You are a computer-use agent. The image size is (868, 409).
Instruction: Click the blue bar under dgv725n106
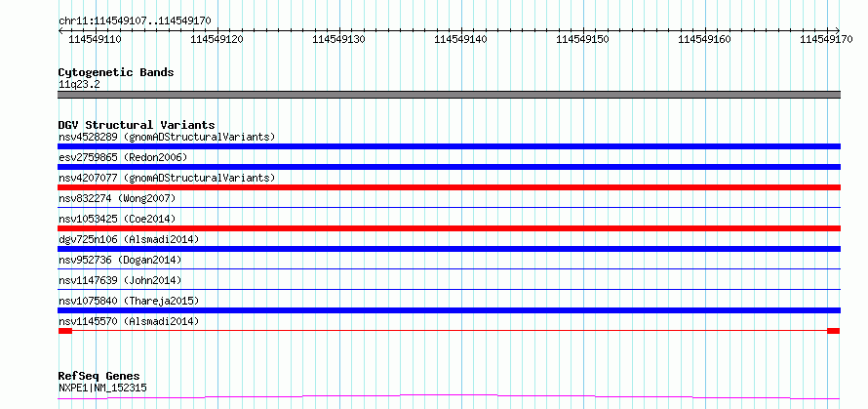(449, 249)
